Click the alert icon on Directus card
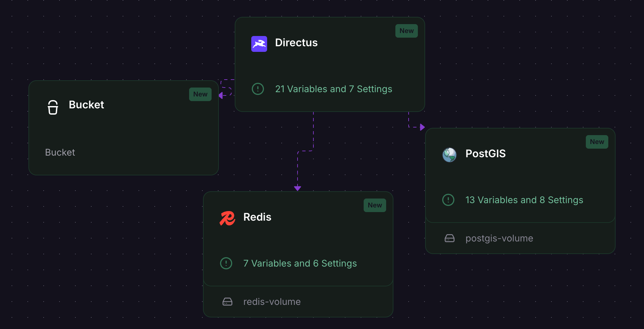The image size is (644, 329). pos(258,89)
